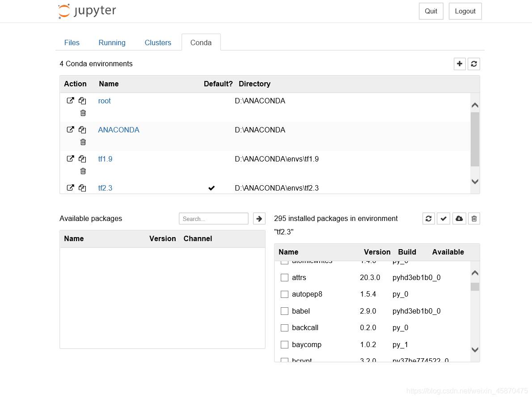Click D:\ANACONDA\envs\tf1.9 directory text
Viewport: 532px width, 399px height.
pos(277,159)
